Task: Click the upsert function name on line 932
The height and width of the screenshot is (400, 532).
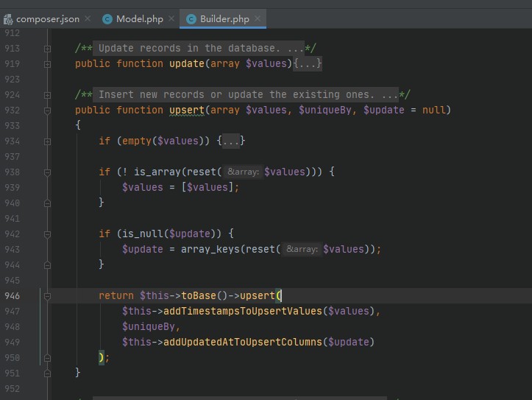Action: [x=187, y=110]
